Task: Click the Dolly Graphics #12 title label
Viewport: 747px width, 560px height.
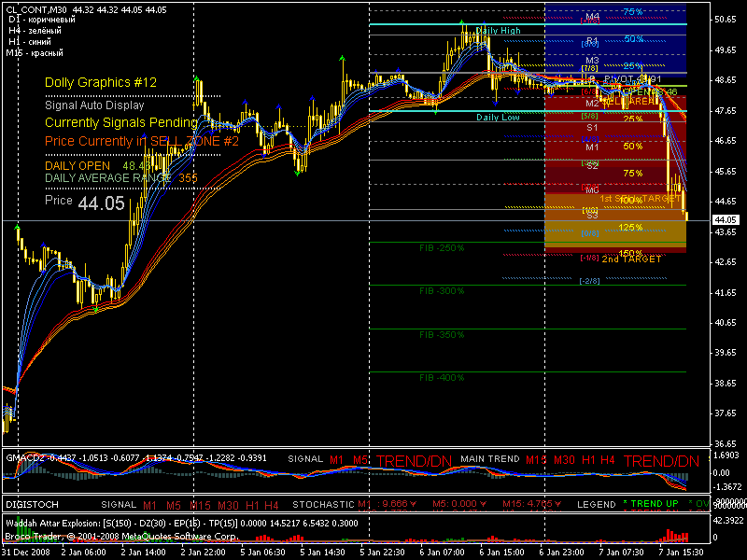Action: click(x=101, y=83)
